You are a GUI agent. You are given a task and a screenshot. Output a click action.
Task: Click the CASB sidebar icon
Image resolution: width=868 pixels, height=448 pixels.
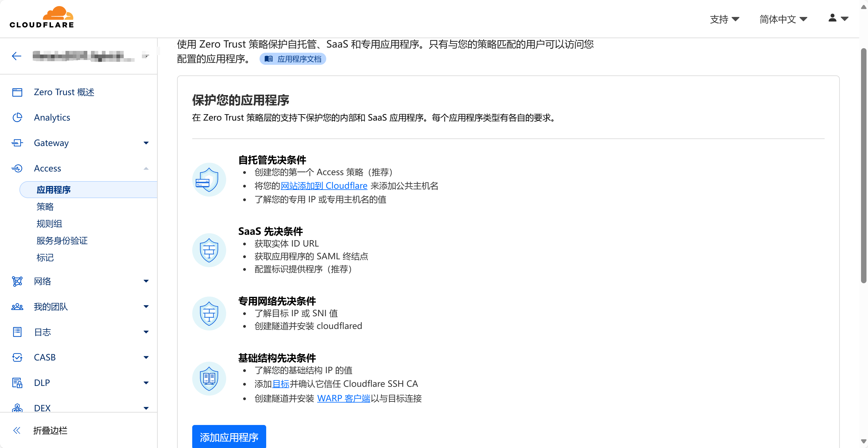(x=17, y=357)
